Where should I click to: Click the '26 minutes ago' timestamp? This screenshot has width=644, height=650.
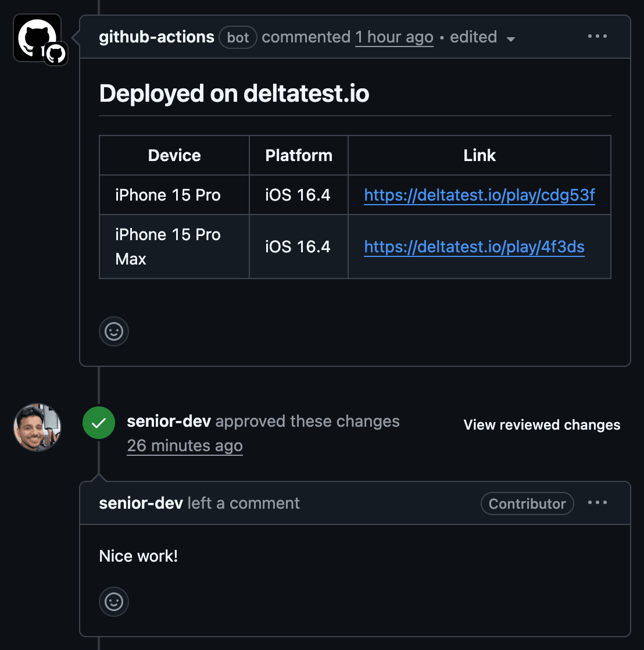(x=185, y=446)
